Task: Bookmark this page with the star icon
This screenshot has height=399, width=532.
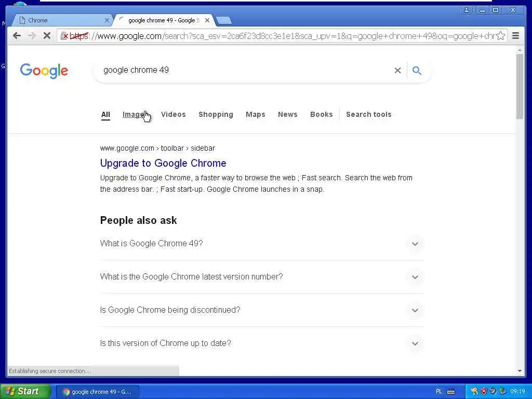Action: pos(500,36)
